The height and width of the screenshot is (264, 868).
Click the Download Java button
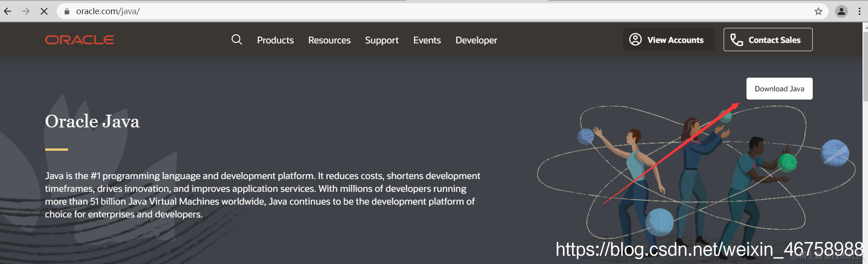(779, 89)
